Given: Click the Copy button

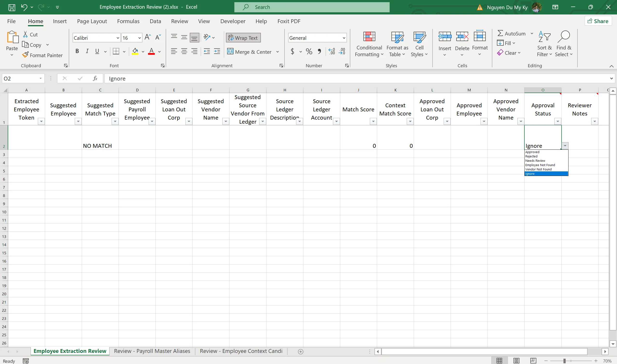Looking at the screenshot, I should (32, 45).
